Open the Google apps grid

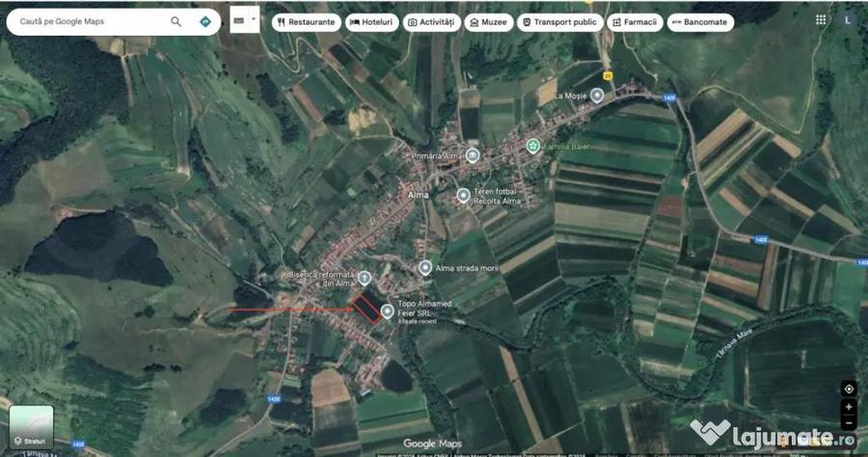821,20
